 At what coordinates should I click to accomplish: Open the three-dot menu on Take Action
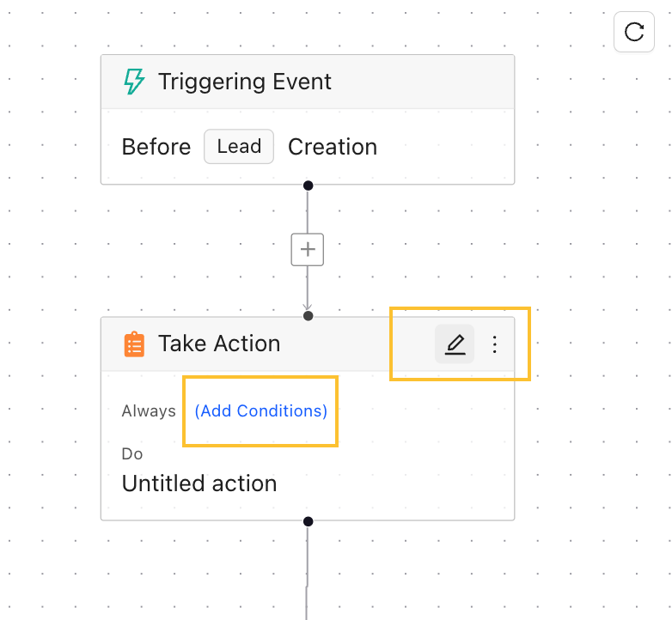tap(494, 344)
